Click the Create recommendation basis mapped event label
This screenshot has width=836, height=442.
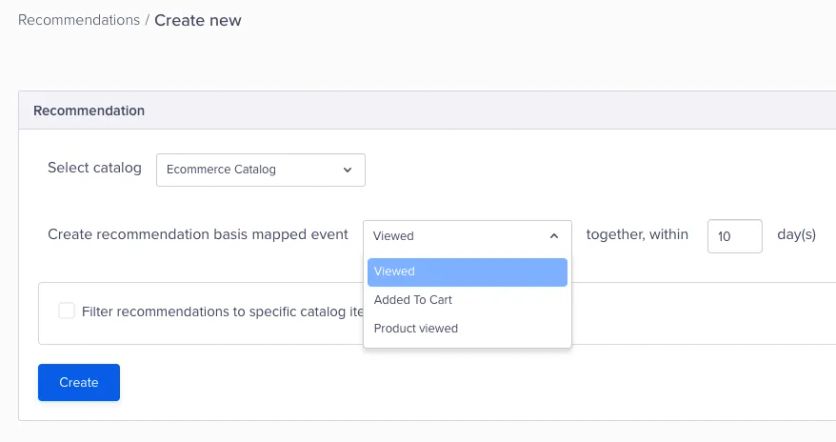click(198, 235)
